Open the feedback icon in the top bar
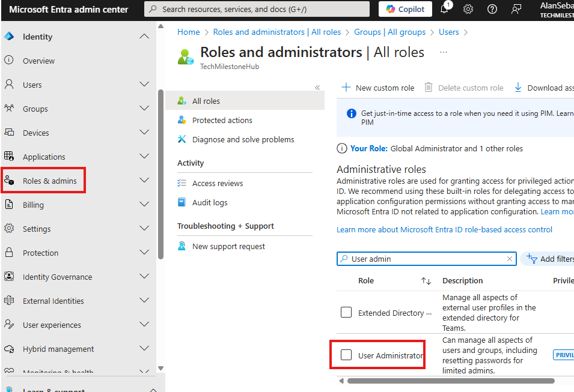The height and width of the screenshot is (392, 574). tap(516, 9)
